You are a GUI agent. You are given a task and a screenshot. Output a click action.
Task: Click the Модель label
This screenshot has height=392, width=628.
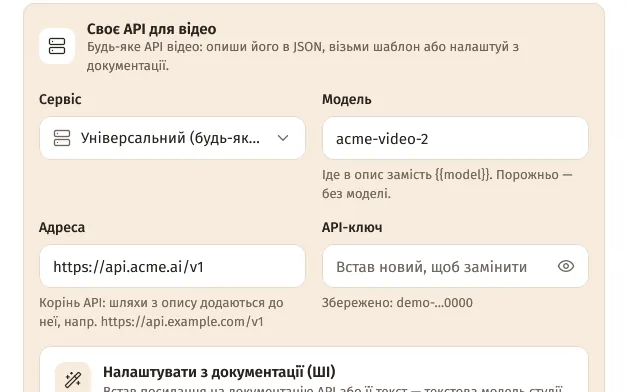346,99
